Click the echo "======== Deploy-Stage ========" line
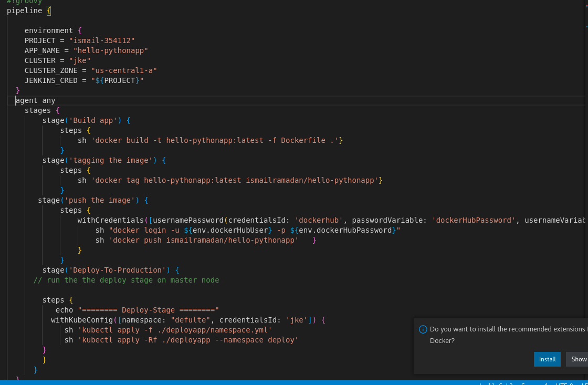This screenshot has width=588, height=385. click(137, 310)
